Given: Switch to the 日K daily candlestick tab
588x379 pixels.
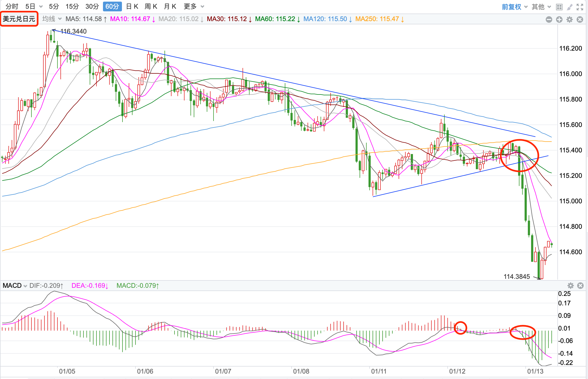Looking at the screenshot, I should 132,6.
